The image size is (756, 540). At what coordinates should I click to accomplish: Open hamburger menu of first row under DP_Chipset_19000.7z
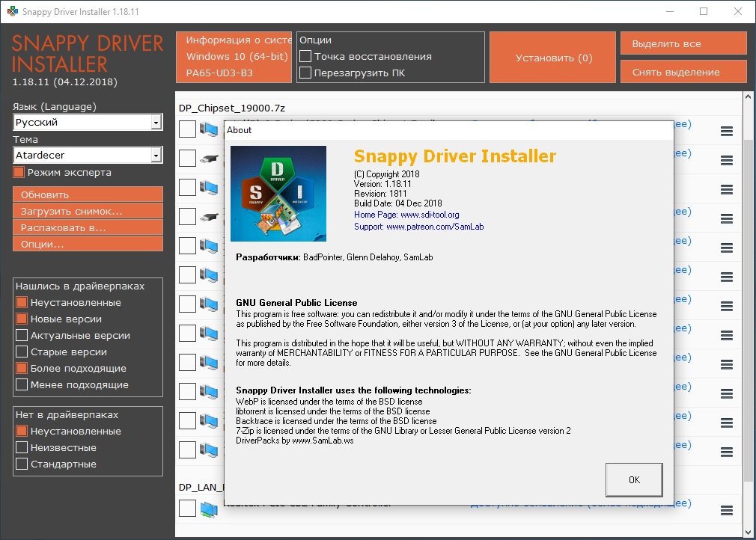tap(727, 131)
